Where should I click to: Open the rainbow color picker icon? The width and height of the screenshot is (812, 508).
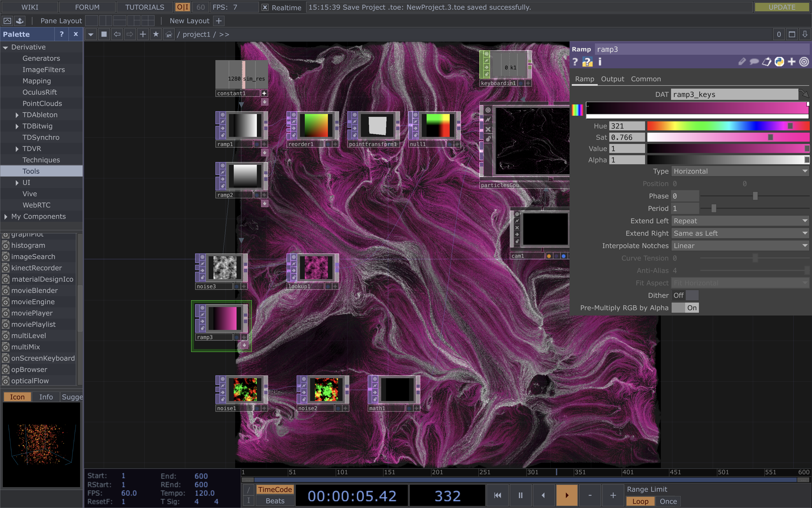(578, 110)
